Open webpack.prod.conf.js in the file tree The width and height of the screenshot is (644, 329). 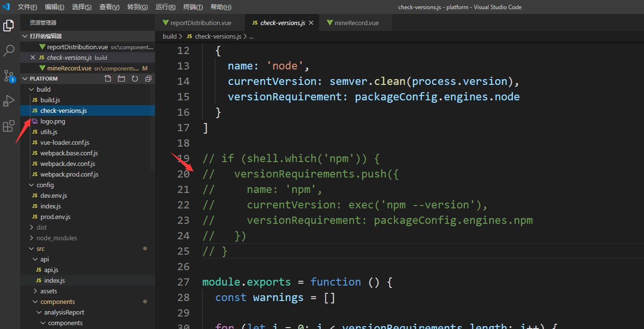click(x=88, y=174)
